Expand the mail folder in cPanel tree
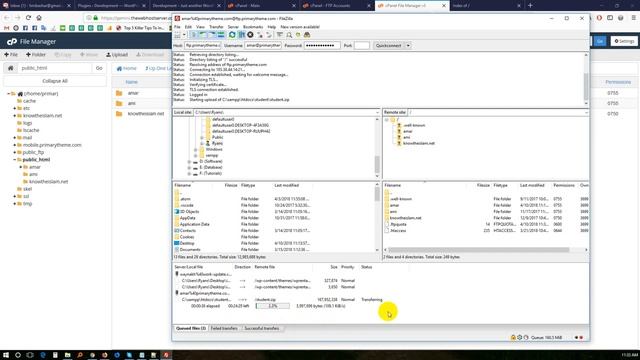The image size is (640, 360). (14, 138)
